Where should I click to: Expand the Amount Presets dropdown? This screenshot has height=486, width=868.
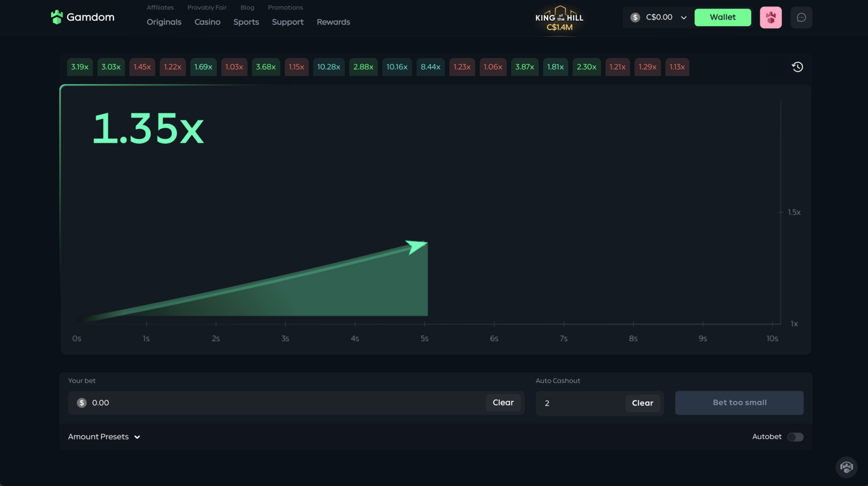104,437
